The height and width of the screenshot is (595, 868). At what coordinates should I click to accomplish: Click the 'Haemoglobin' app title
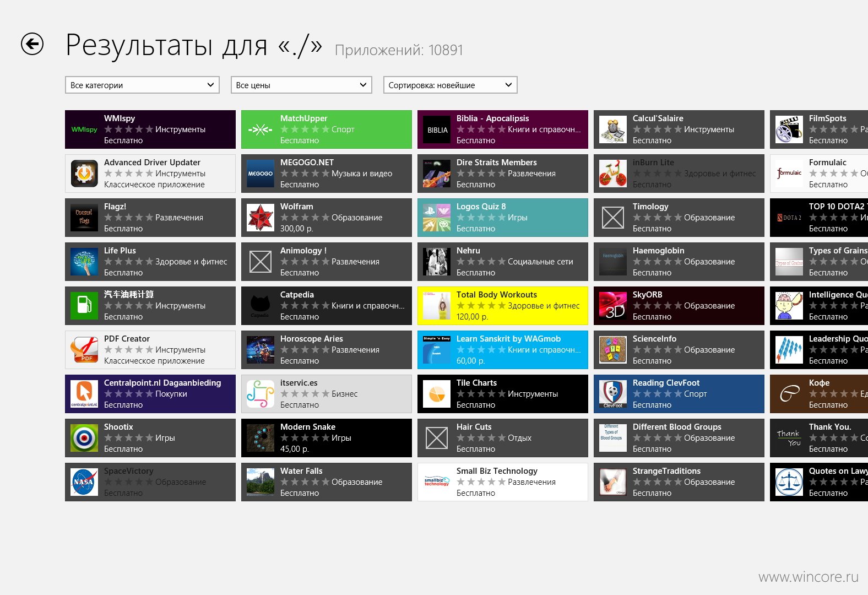[x=659, y=251]
